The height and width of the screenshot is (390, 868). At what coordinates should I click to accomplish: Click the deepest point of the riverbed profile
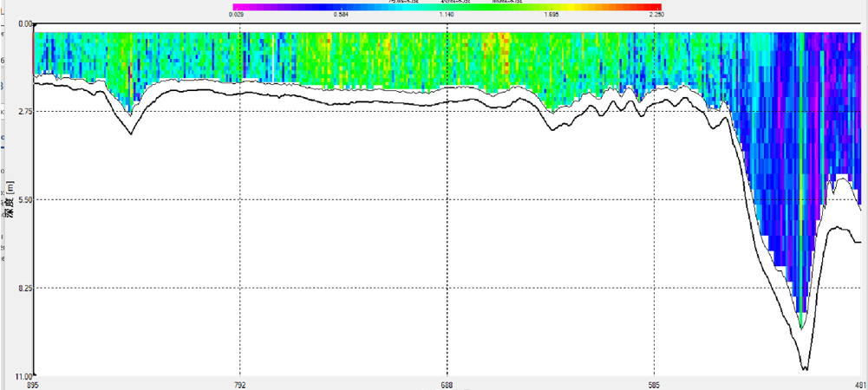click(804, 370)
